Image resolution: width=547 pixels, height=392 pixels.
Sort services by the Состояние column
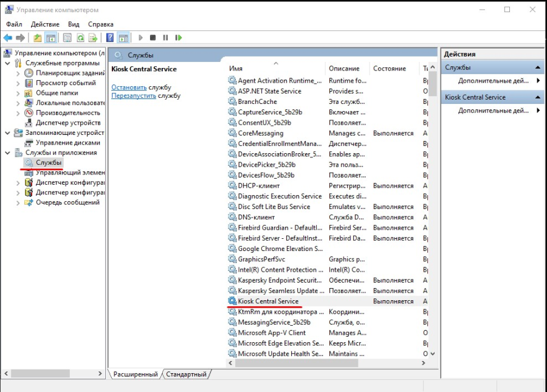click(389, 69)
